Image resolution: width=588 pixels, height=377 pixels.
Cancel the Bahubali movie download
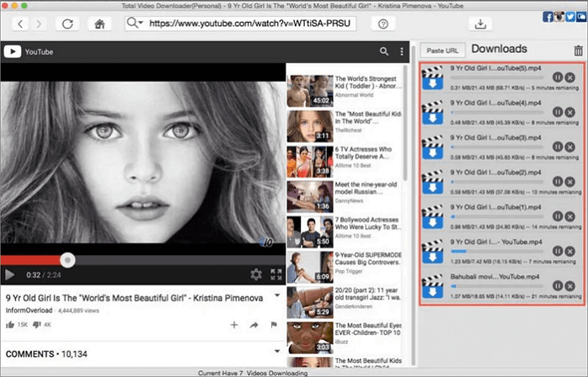[x=570, y=286]
